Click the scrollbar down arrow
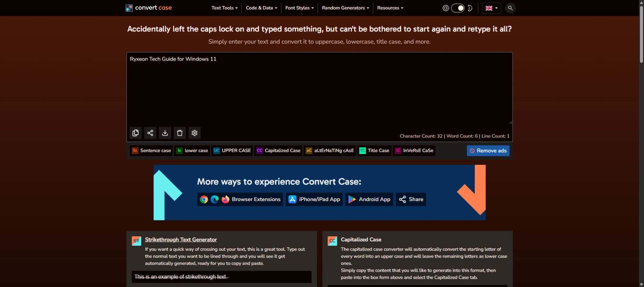 pos(641,284)
